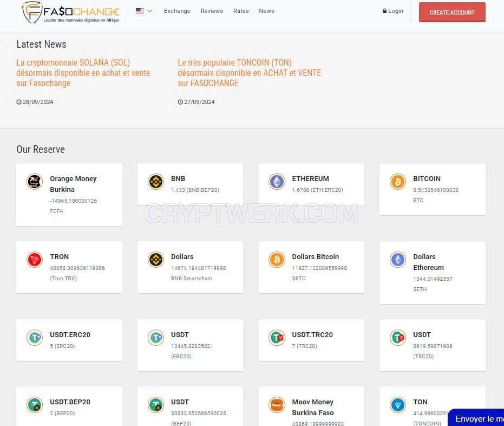This screenshot has height=426, width=504.
Task: Click the ETHEREUM coin icon
Action: coord(277,182)
